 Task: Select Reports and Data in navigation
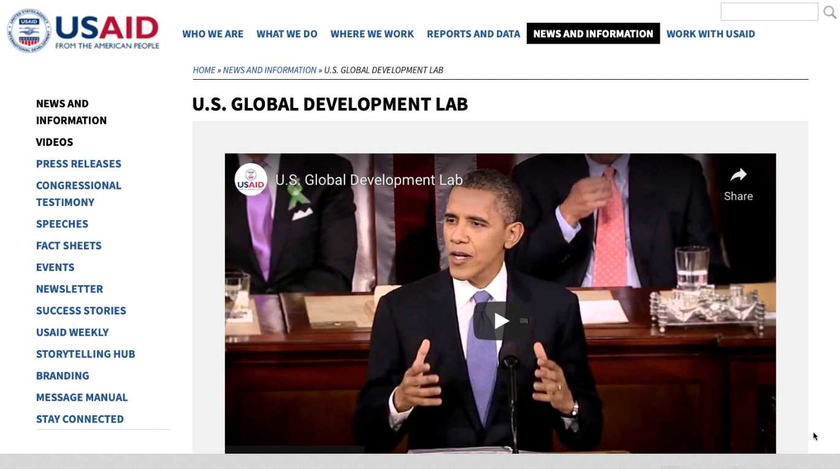click(x=473, y=34)
